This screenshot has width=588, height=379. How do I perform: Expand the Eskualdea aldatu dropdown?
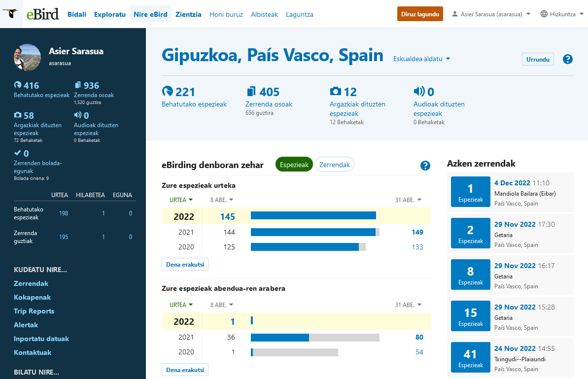pos(421,59)
